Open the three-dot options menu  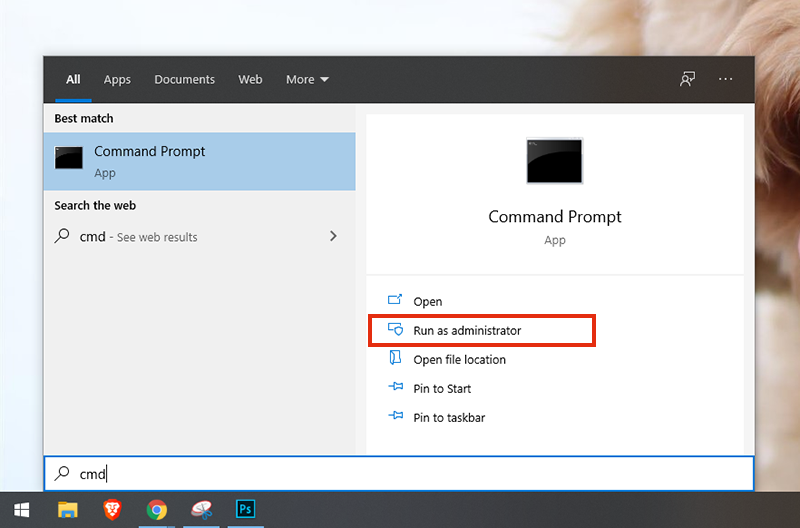click(726, 79)
